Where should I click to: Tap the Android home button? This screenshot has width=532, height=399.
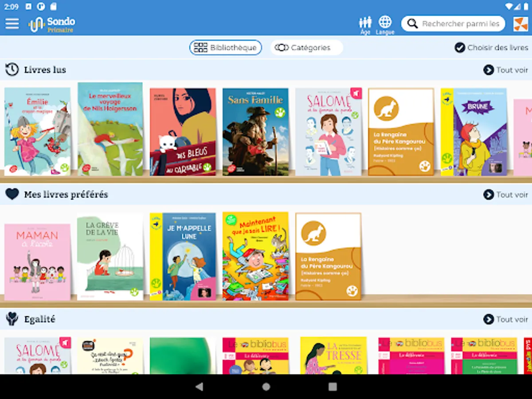(x=266, y=387)
